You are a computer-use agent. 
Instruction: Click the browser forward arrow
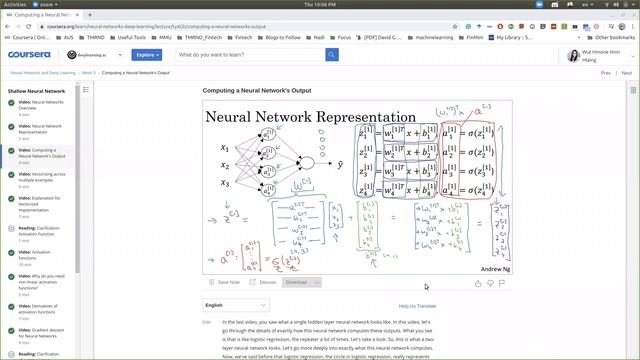(x=18, y=27)
